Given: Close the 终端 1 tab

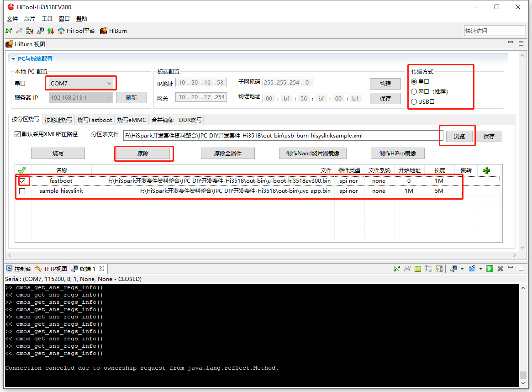Looking at the screenshot, I should (x=102, y=269).
